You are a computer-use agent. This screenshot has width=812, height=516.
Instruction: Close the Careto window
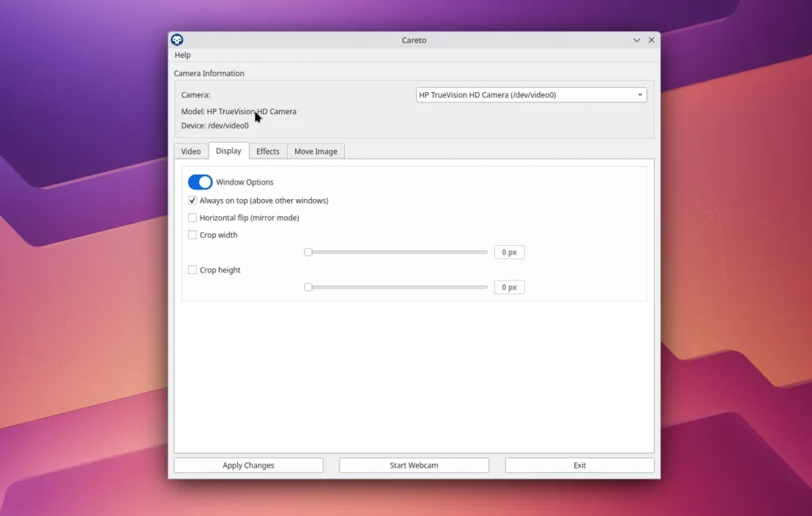652,40
